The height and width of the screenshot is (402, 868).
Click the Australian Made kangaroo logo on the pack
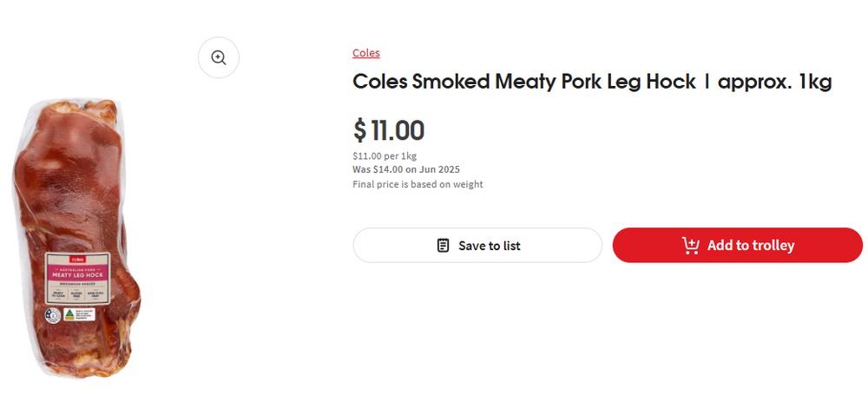click(x=69, y=314)
